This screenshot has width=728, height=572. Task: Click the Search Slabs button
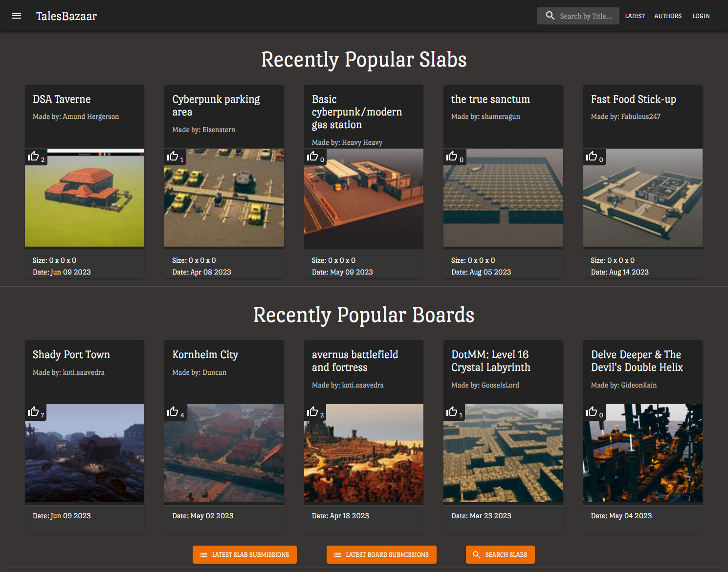pyautogui.click(x=500, y=554)
